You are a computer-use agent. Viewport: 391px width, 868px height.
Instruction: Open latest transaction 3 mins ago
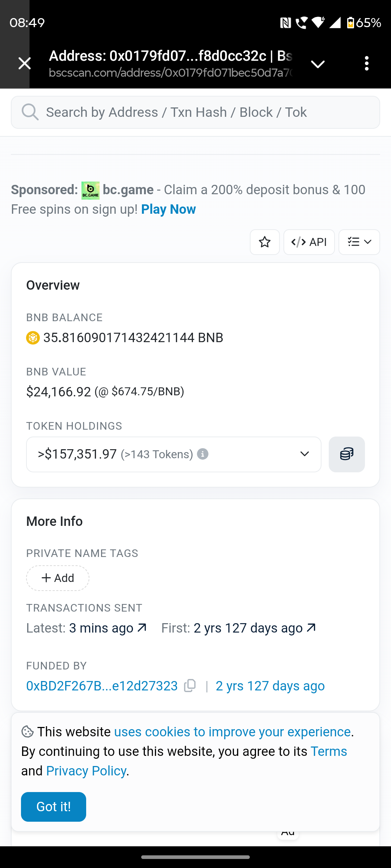[x=108, y=628]
